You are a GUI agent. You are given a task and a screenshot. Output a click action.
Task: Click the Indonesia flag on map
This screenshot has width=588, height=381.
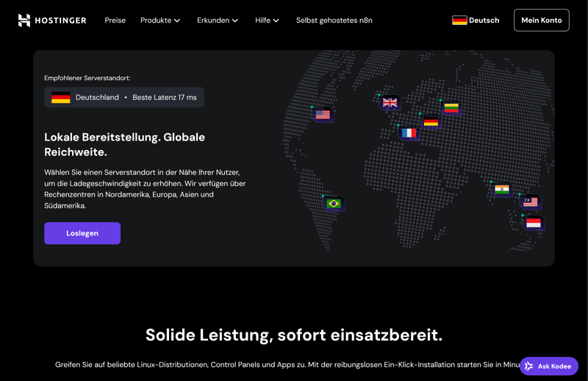pyautogui.click(x=534, y=223)
